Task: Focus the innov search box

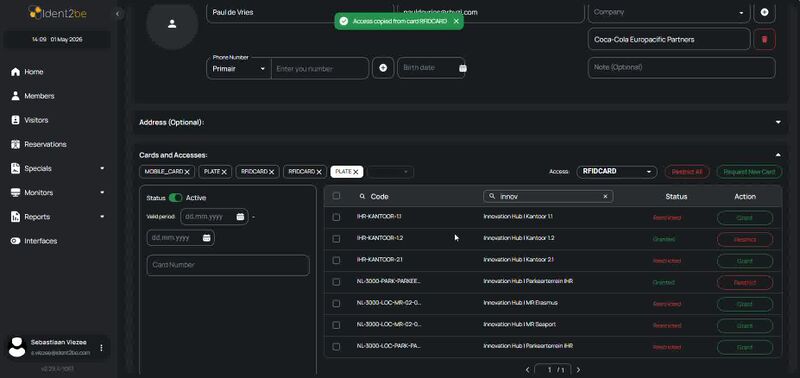Action: coord(548,196)
